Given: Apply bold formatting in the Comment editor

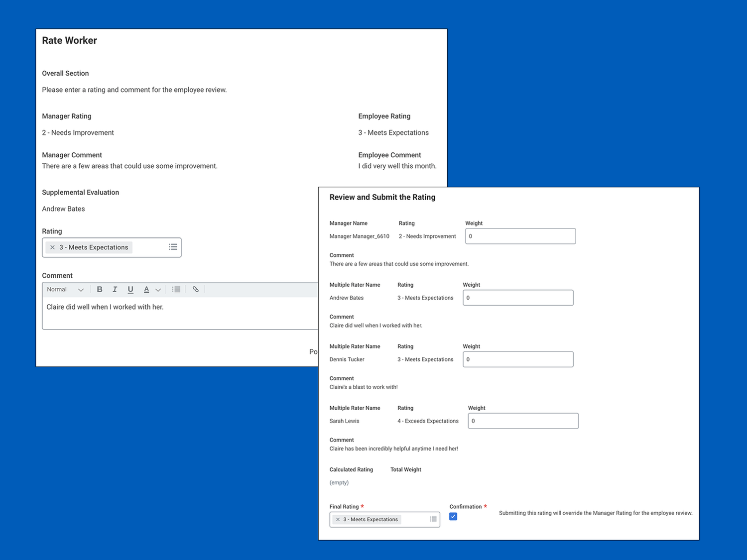Looking at the screenshot, I should (x=100, y=289).
